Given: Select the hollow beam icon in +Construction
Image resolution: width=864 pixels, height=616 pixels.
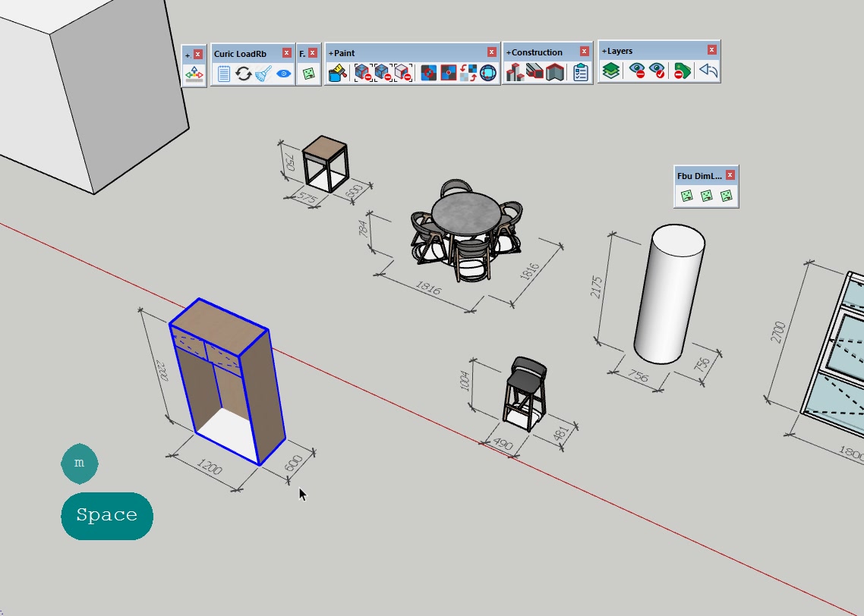Looking at the screenshot, I should (x=534, y=71).
